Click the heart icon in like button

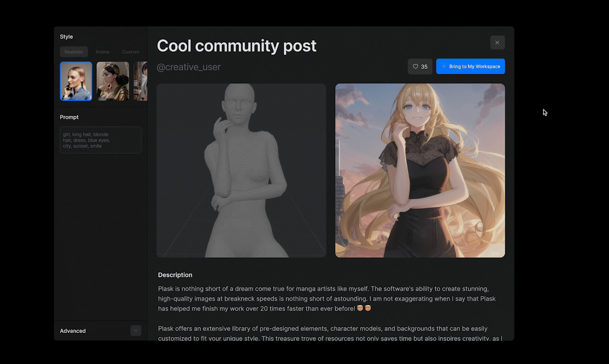pos(415,67)
